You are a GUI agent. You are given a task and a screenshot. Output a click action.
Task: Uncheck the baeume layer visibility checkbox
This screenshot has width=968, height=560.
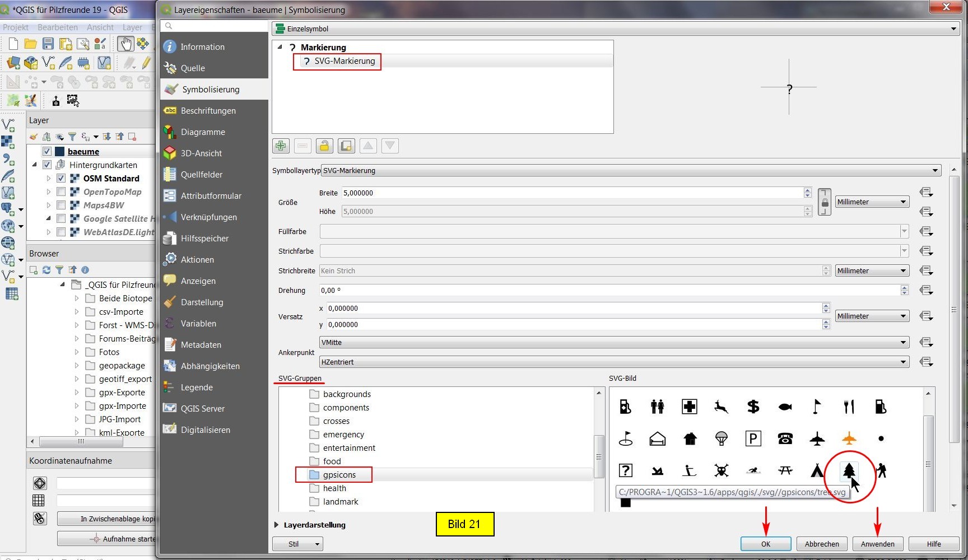[x=47, y=151]
